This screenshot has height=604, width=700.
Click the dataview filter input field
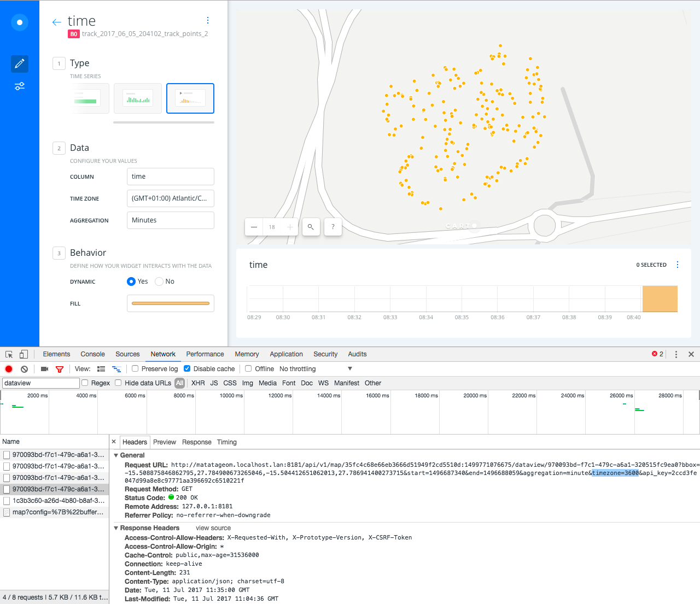pos(41,383)
